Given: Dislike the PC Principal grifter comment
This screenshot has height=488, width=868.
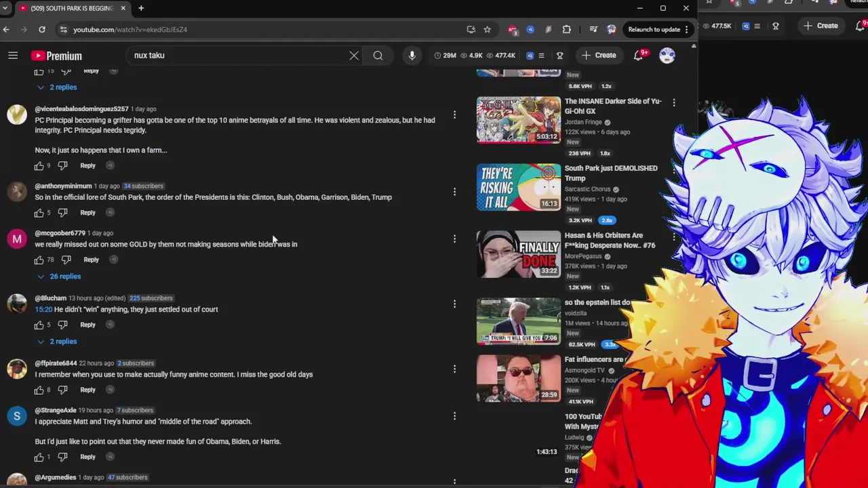Looking at the screenshot, I should 62,165.
